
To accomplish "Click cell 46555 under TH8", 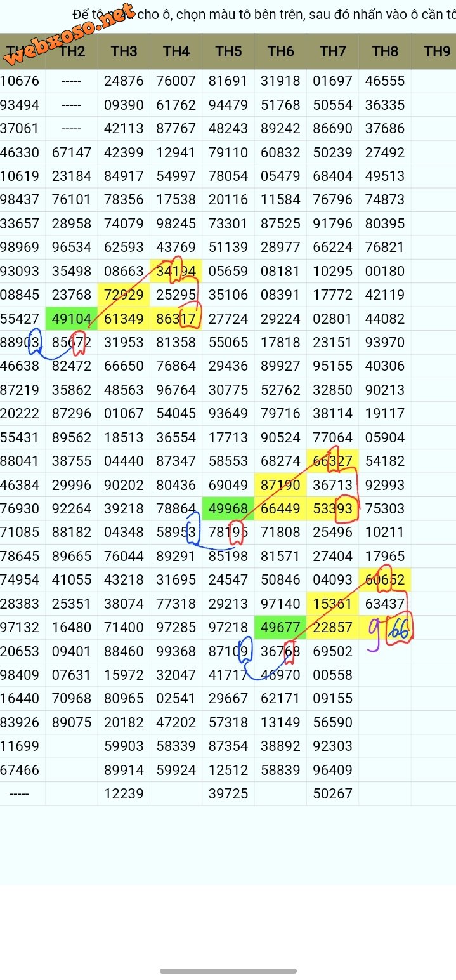I will [385, 81].
